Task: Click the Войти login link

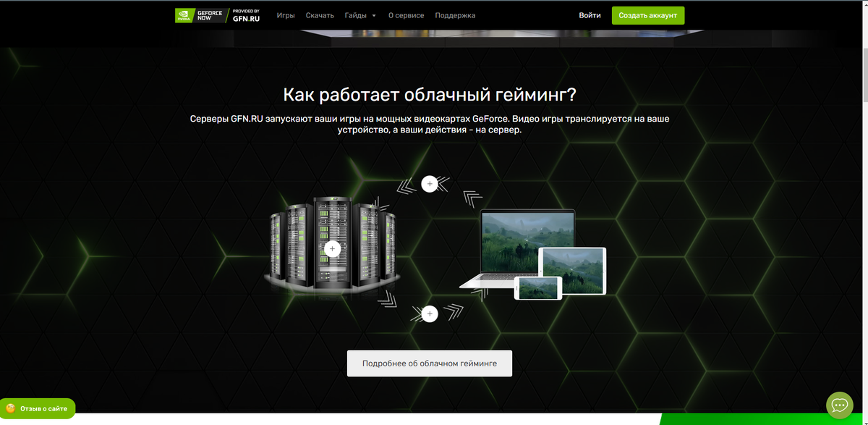Action: click(x=590, y=15)
